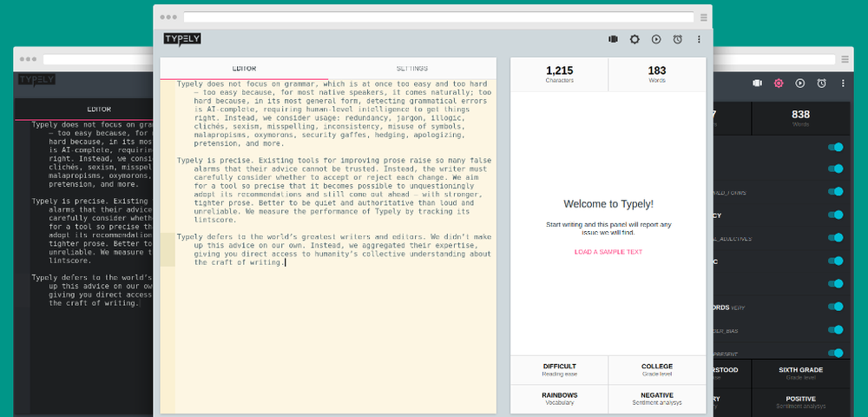The image size is (868, 417).
Task: Click the address bar of the front browser frame
Action: [x=438, y=17]
